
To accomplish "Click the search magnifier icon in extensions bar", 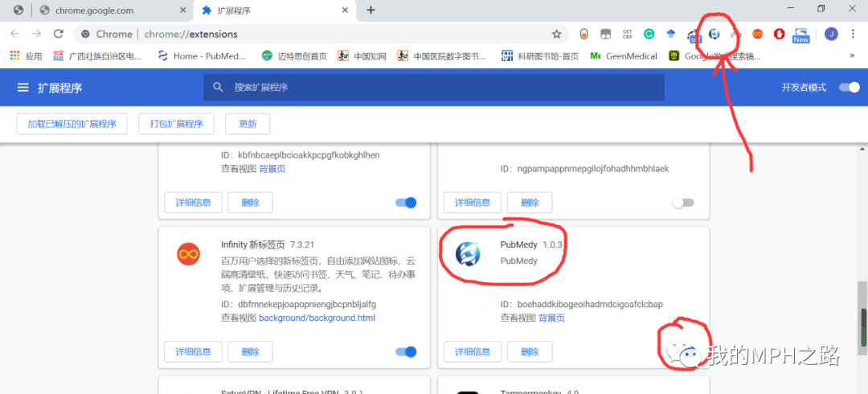I will (219, 87).
